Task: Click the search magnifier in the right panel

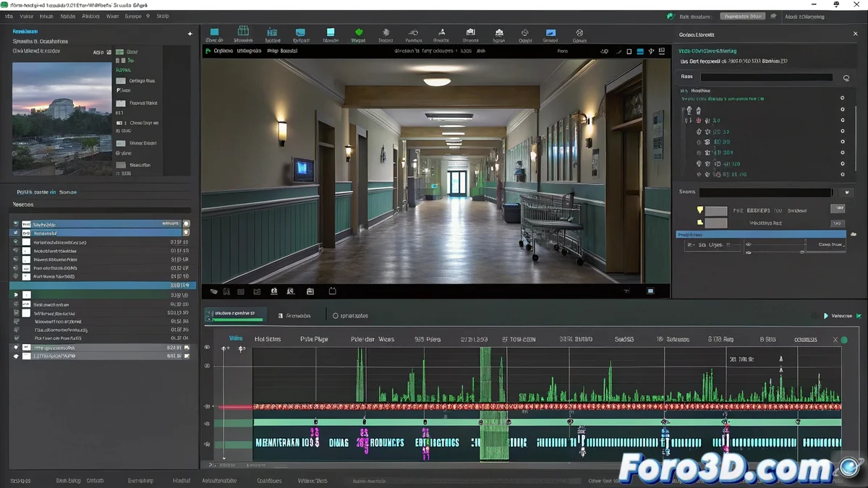Action: click(846, 77)
